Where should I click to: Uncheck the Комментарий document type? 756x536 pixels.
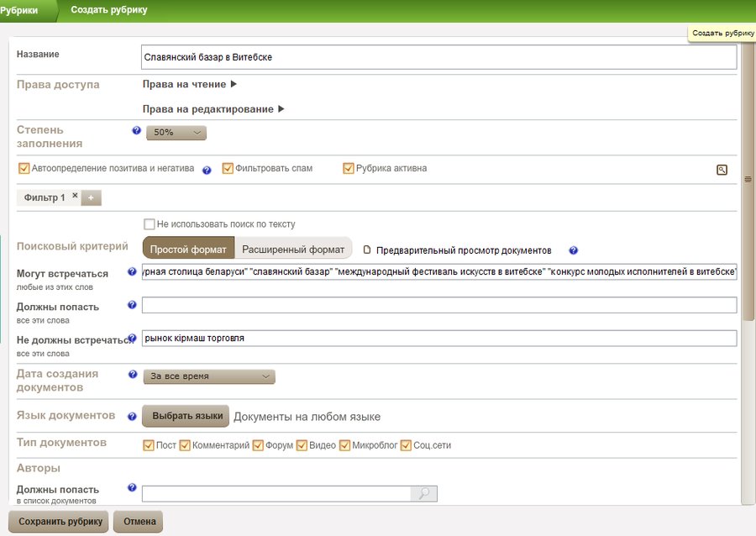[185, 445]
